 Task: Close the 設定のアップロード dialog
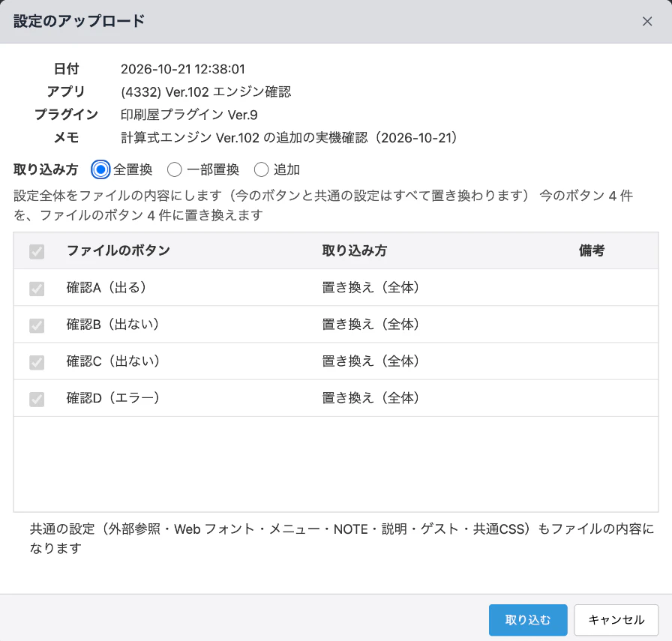pos(647,22)
